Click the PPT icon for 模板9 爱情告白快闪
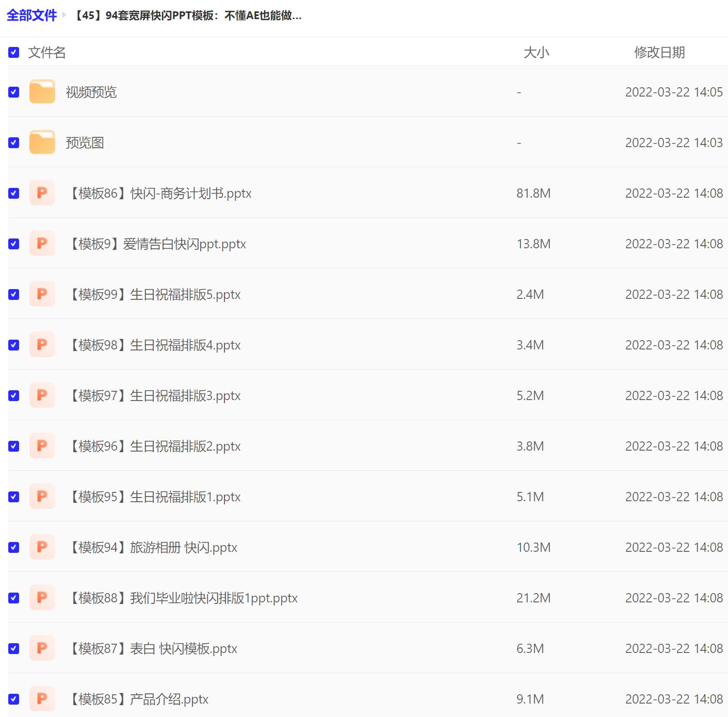728x717 pixels. pos(42,244)
